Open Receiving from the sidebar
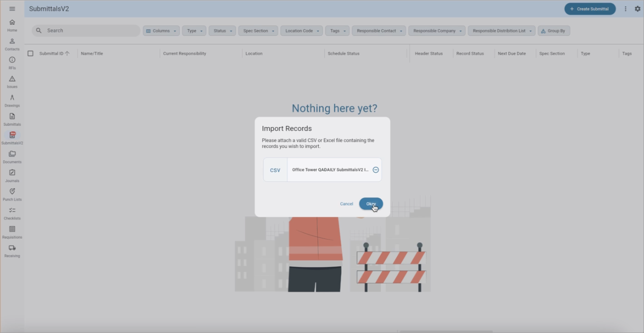Viewport: 644px width, 333px height. [12, 251]
